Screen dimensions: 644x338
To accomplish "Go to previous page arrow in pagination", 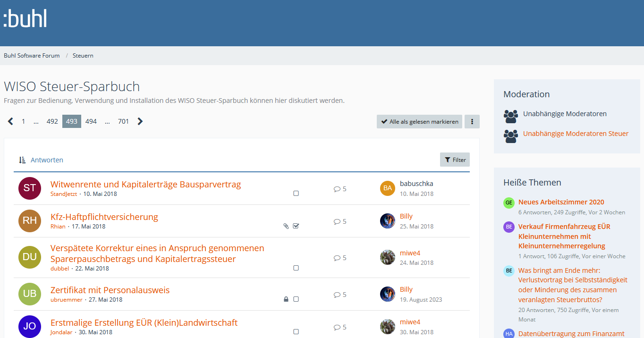I will click(10, 121).
